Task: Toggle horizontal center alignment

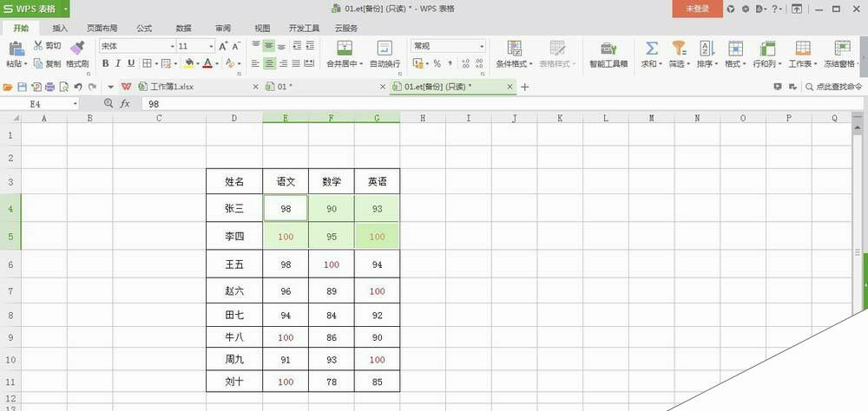Action: pos(269,63)
